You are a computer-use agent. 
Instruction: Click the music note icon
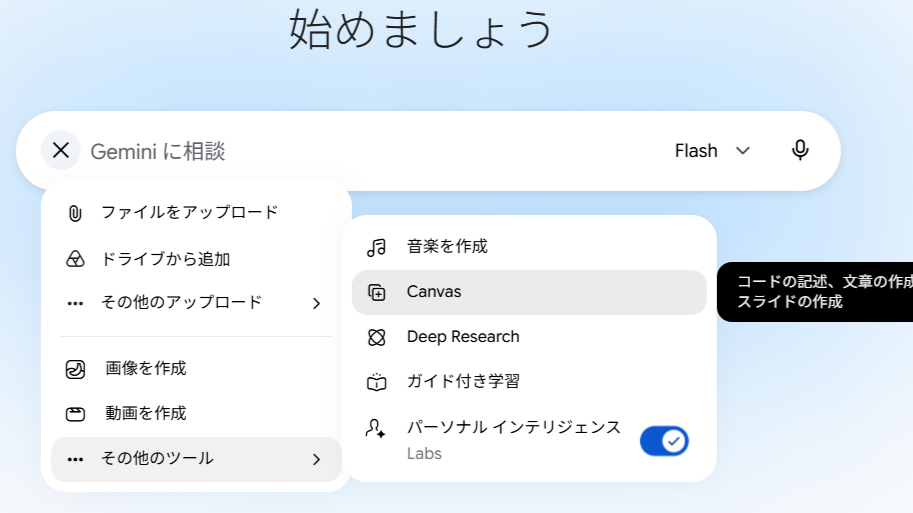pyautogui.click(x=376, y=247)
